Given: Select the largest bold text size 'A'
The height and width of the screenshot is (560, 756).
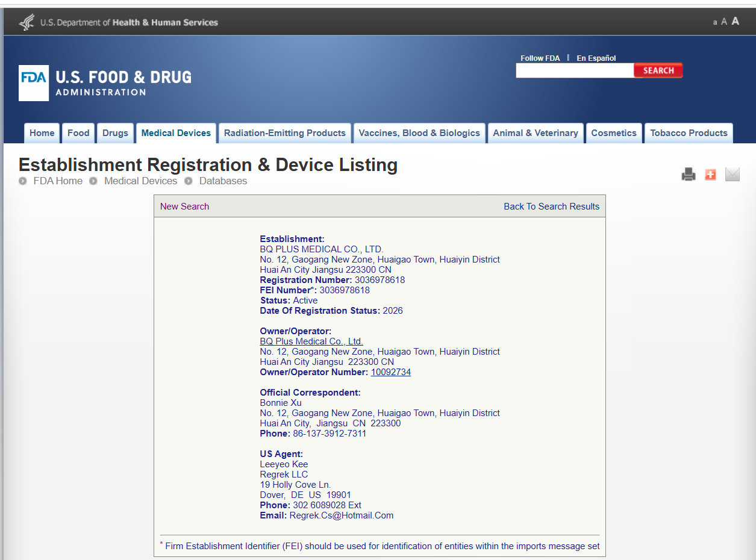Looking at the screenshot, I should [736, 21].
